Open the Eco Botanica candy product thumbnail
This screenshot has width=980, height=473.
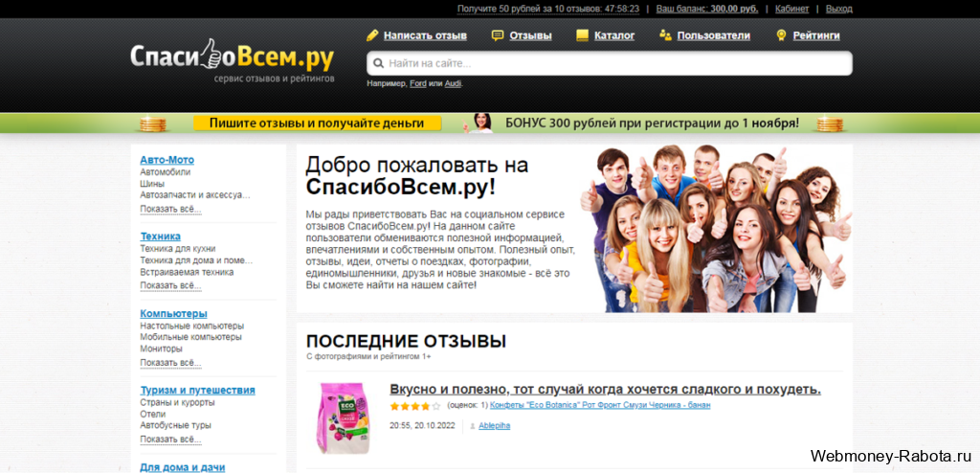343,418
